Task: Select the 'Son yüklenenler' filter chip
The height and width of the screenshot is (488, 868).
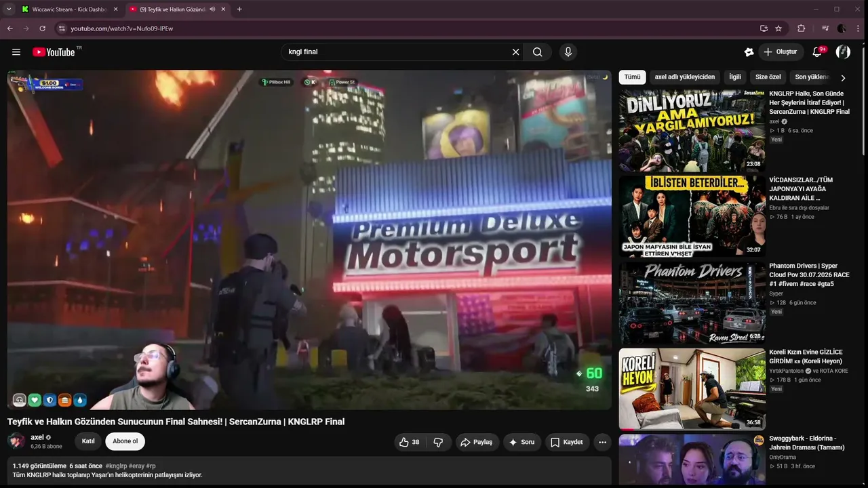Action: 812,77
